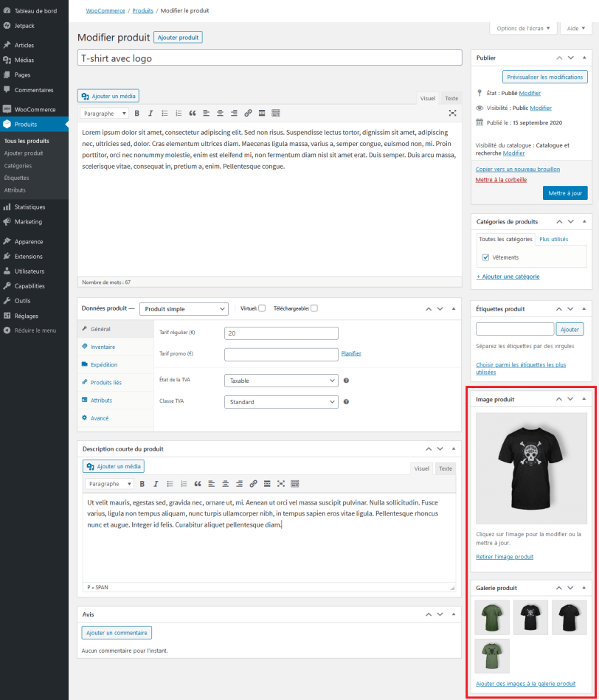The height and width of the screenshot is (700, 599).
Task: Open Jetpack in the admin sidebar
Action: click(x=24, y=26)
